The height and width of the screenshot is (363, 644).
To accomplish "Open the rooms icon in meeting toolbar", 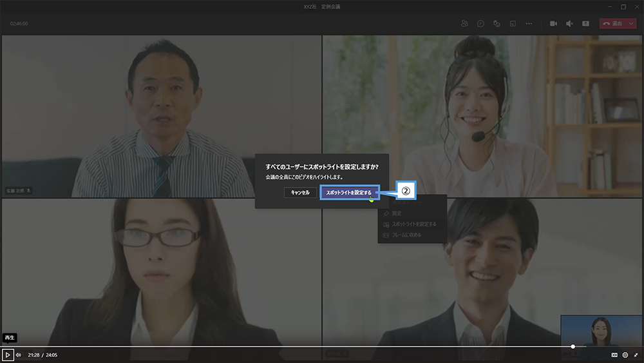I will [513, 23].
